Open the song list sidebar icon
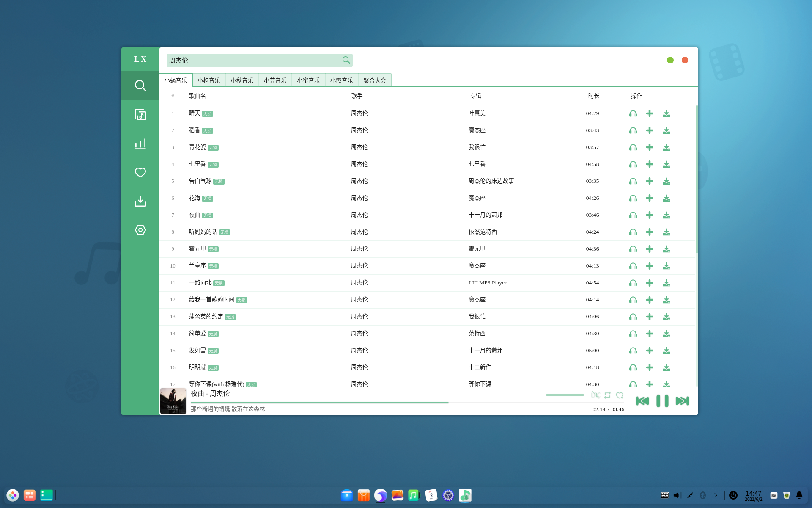 pyautogui.click(x=140, y=115)
